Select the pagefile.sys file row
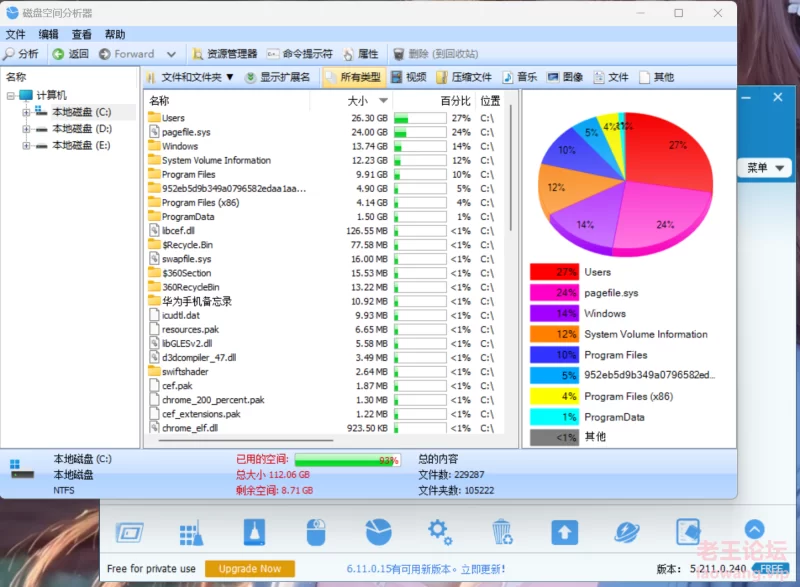The width and height of the screenshot is (800, 587). click(x=324, y=132)
